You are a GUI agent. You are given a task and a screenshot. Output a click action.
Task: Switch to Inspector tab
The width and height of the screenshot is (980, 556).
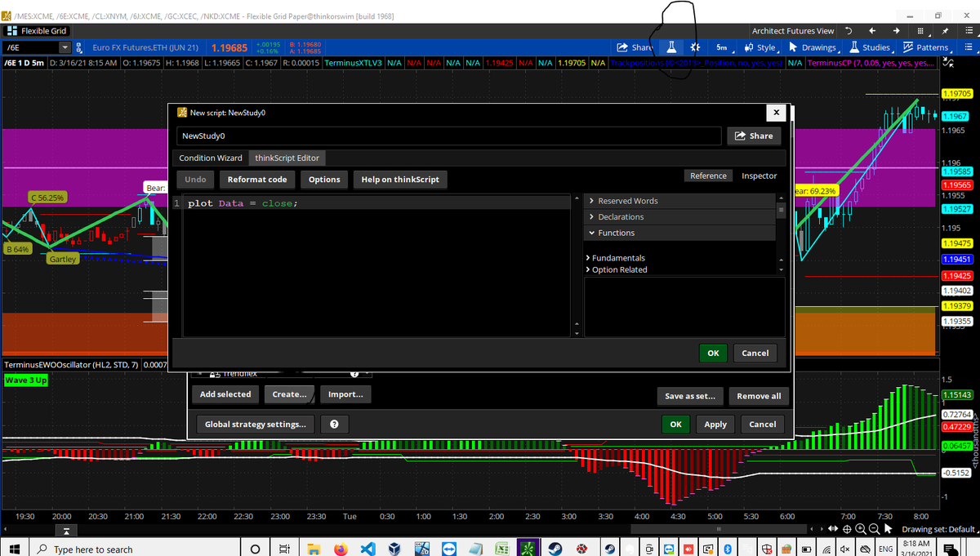(x=759, y=176)
